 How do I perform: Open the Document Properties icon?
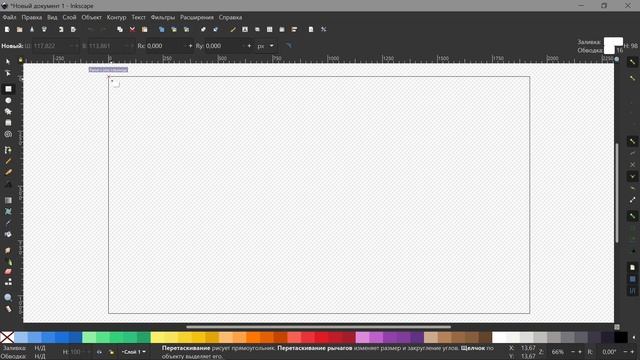point(311,29)
